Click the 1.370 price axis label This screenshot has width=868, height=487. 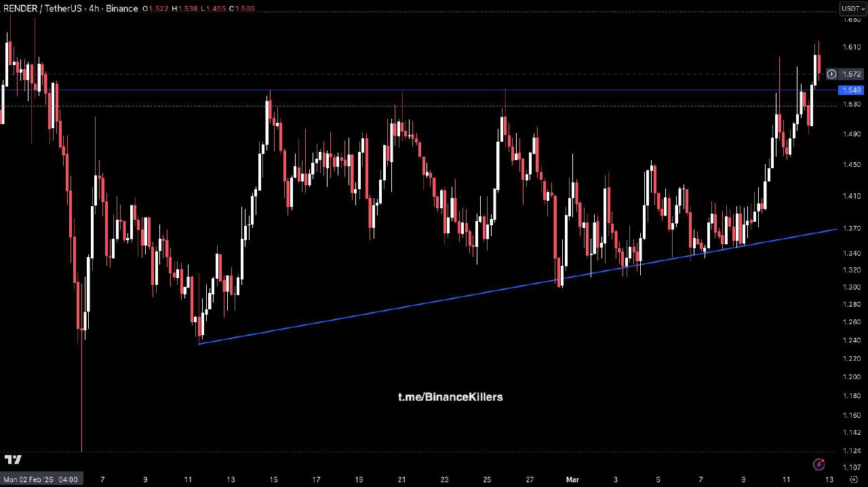852,229
